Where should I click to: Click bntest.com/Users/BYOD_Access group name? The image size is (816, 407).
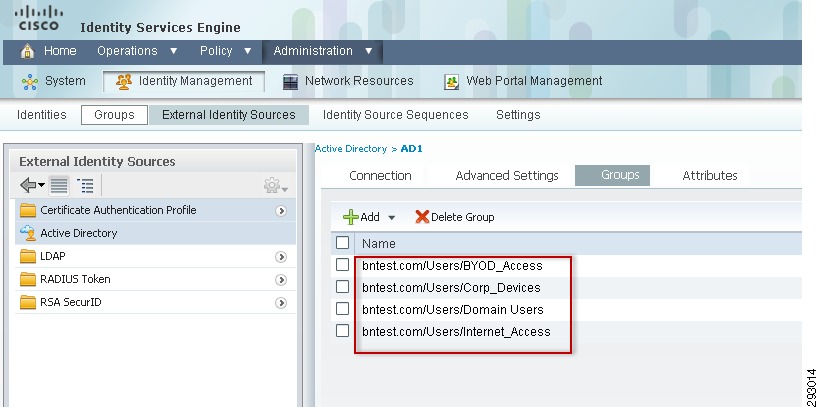coord(452,266)
